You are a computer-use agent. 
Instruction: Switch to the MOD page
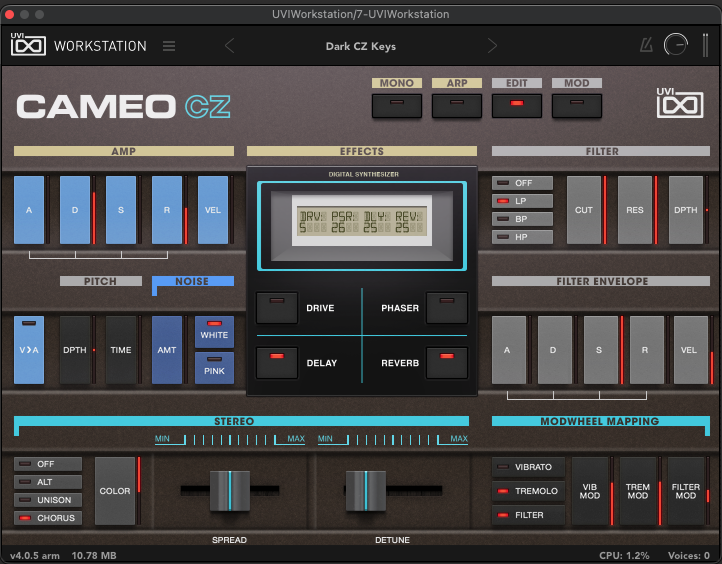(x=576, y=106)
